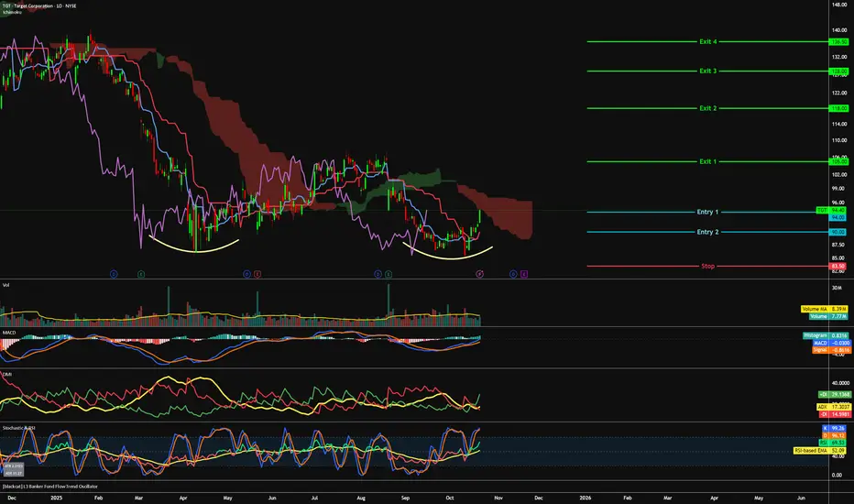854x504 pixels.
Task: Select the Entry 2 line label
Action: point(707,232)
